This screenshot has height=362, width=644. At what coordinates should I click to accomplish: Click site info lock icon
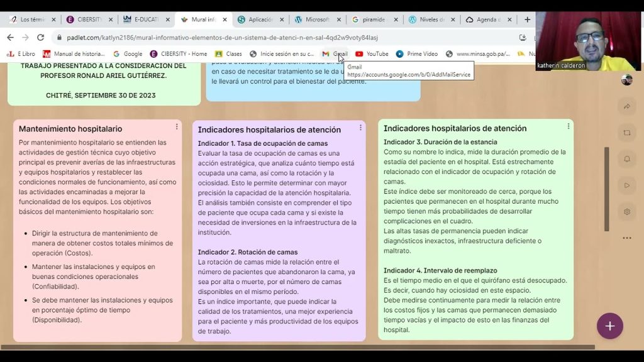[x=59, y=37]
